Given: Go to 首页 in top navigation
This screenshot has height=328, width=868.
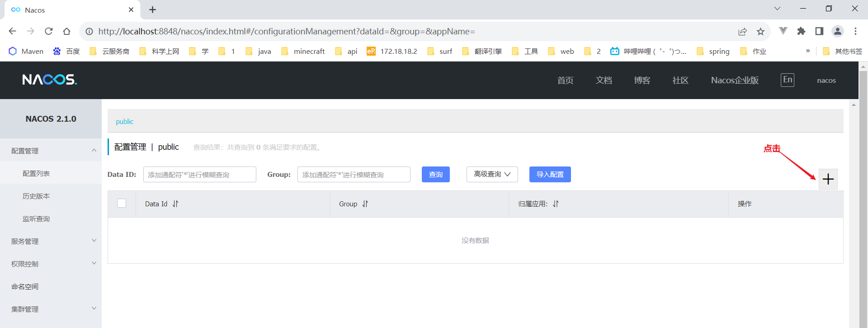Looking at the screenshot, I should 565,80.
